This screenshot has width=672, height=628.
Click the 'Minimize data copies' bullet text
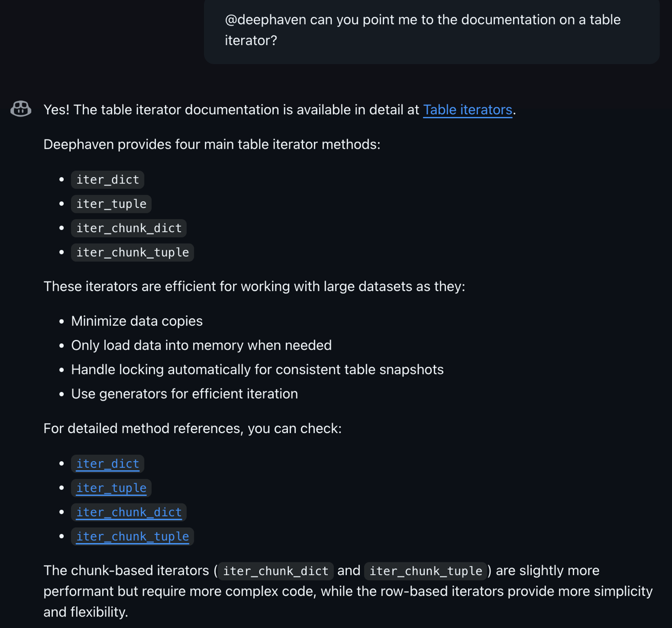click(x=136, y=320)
